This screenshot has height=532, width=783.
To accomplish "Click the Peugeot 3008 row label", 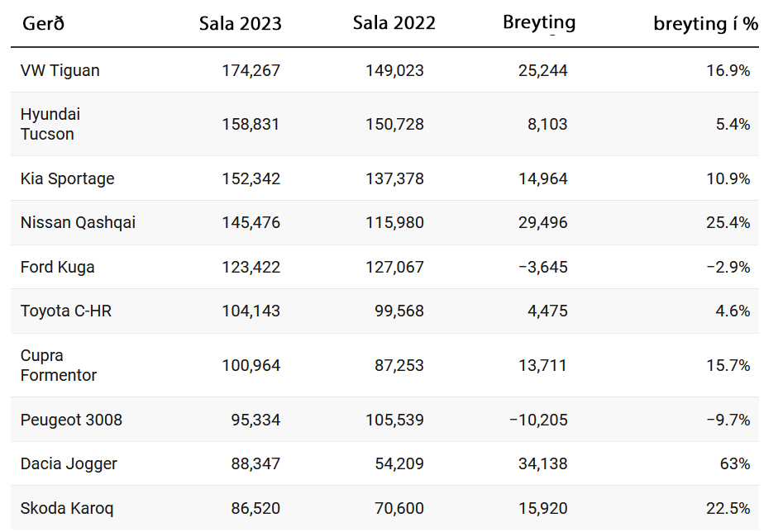I will (71, 420).
